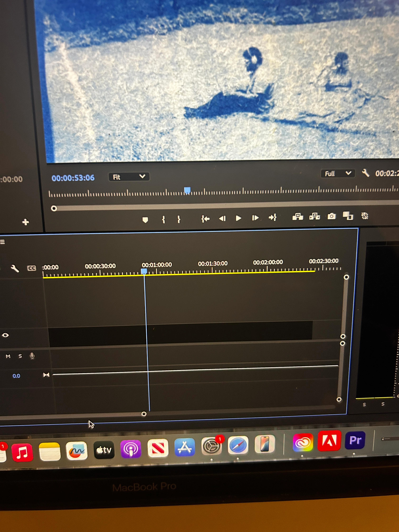Solo the audio track (S)
Viewport: 399px width, 532px height.
click(20, 356)
